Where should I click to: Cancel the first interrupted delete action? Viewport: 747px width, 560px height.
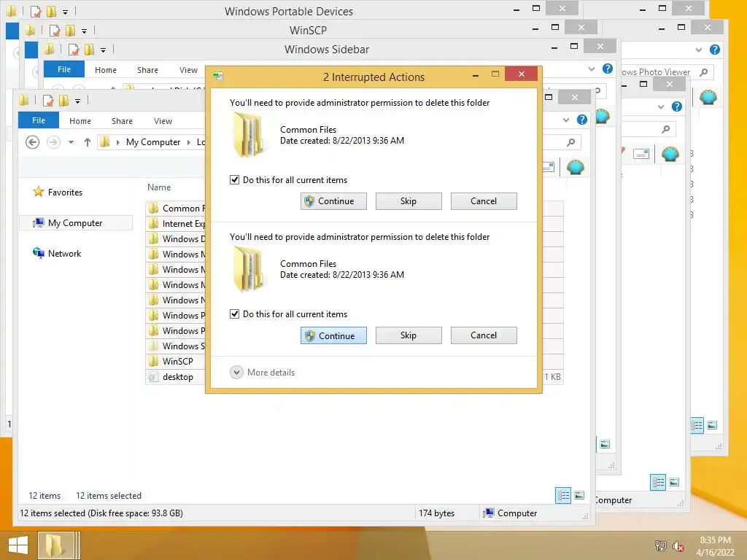484,201
